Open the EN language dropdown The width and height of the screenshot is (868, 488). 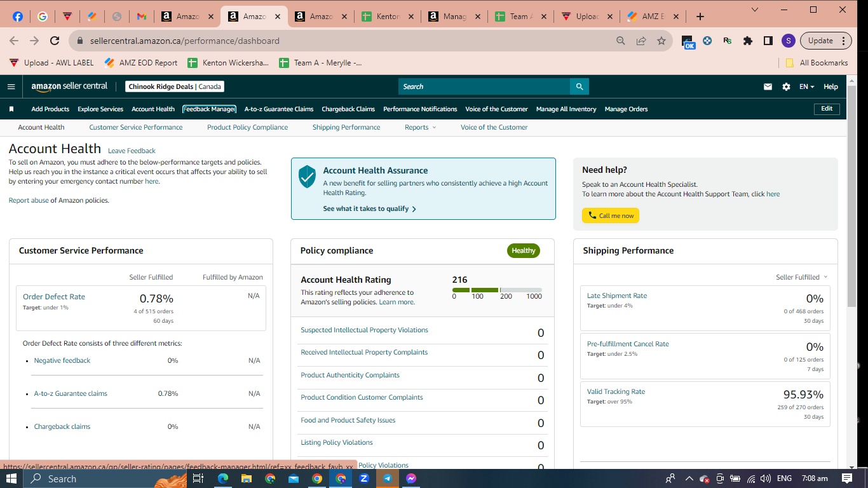pos(806,86)
